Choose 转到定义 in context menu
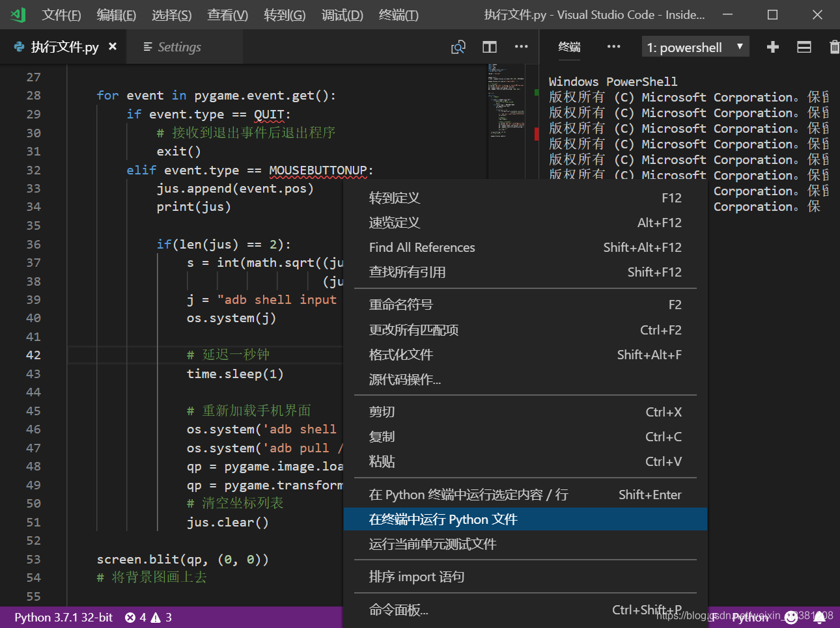This screenshot has height=628, width=840. tap(525, 198)
